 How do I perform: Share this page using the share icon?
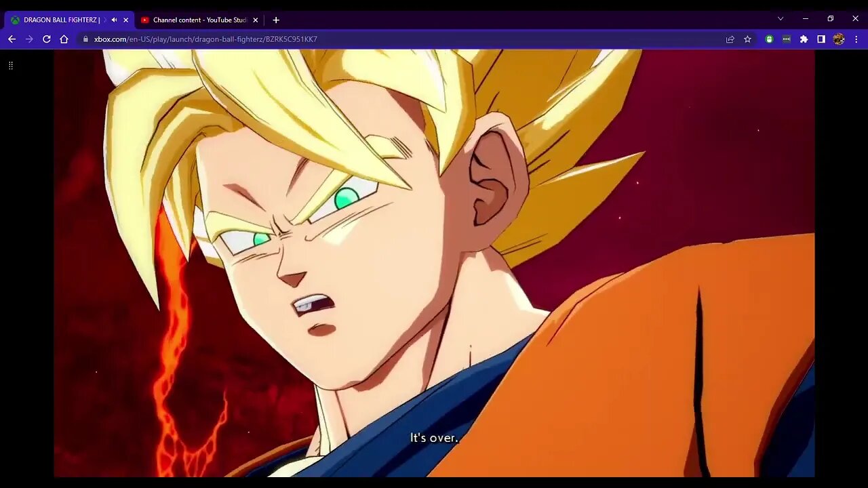coord(730,39)
